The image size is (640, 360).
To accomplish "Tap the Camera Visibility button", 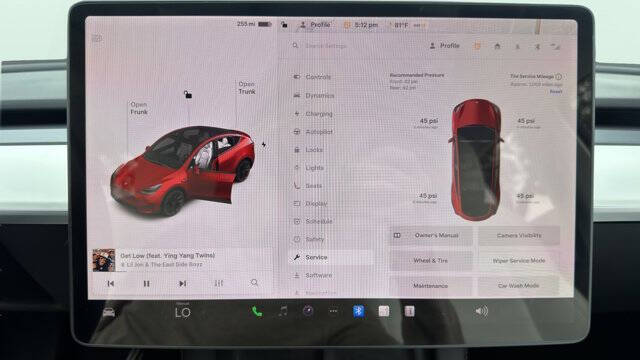I will (519, 236).
